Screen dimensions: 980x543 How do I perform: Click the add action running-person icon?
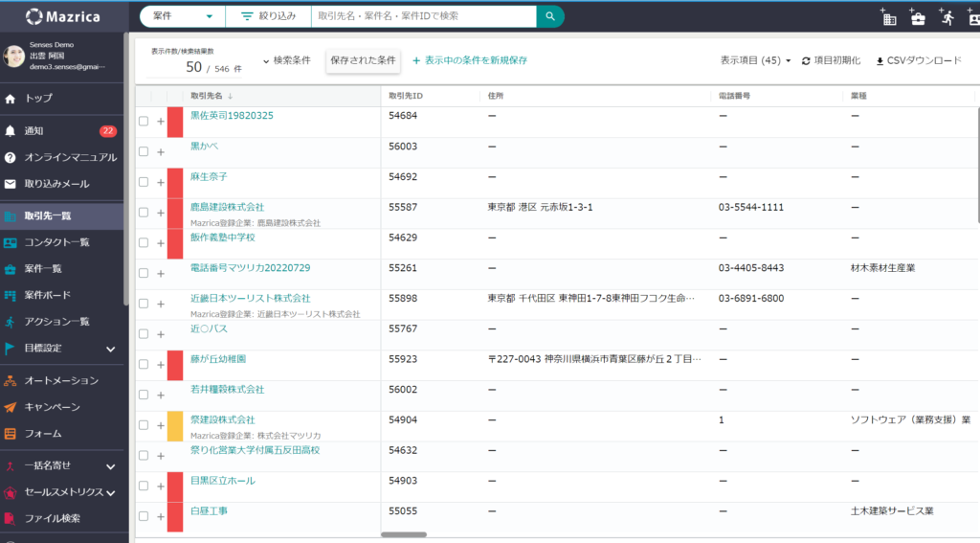click(947, 17)
